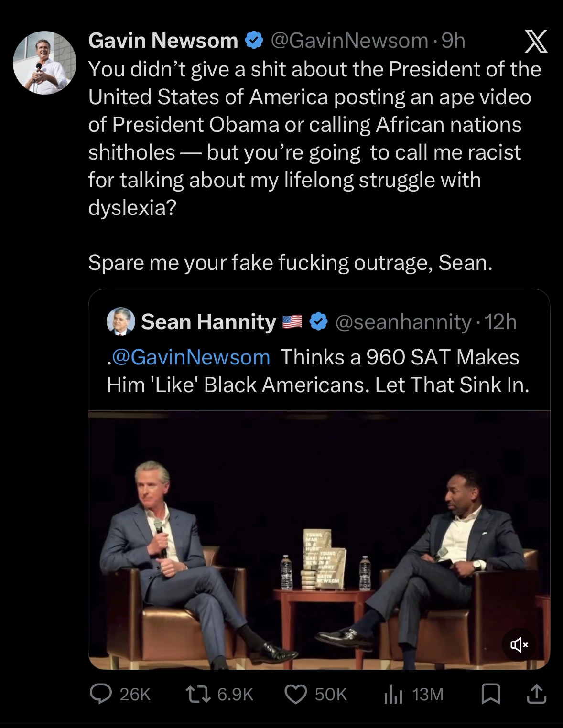Open the quoted post text by Hannity
This screenshot has height=728, width=563.
pyautogui.click(x=318, y=371)
